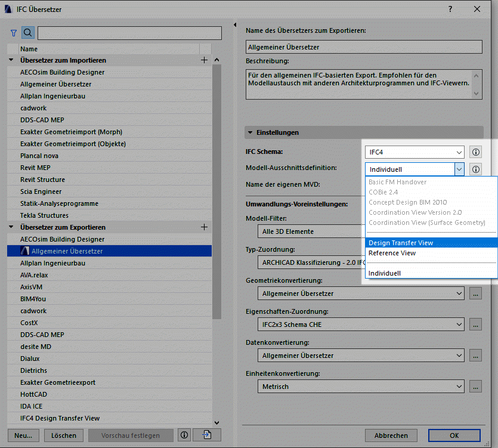Click the filter funnel icon

13,33
